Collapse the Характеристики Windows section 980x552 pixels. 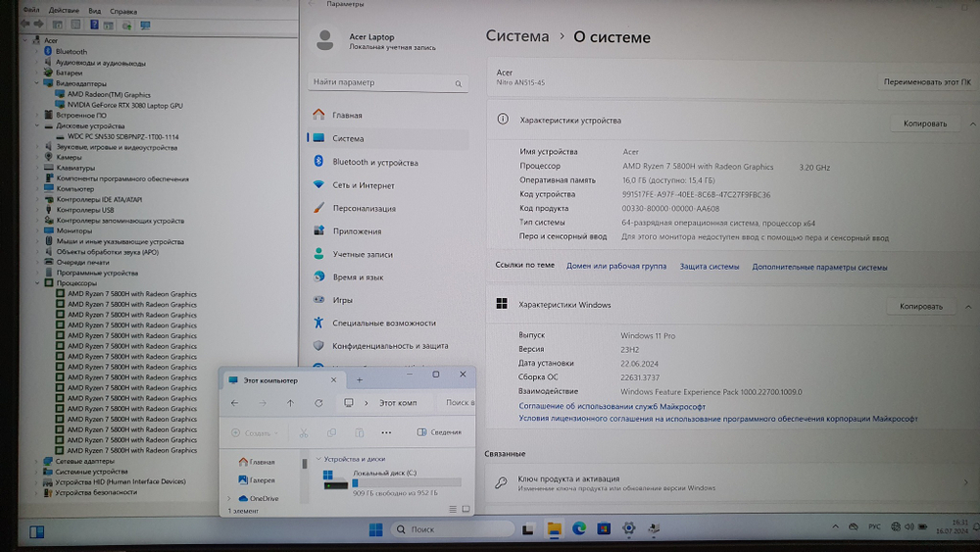[969, 307]
